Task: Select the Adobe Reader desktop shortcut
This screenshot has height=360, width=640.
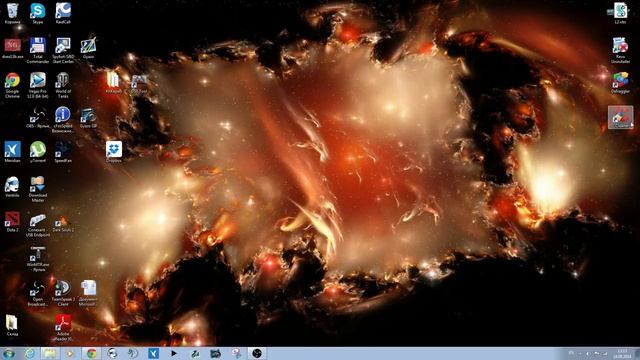Action: (63, 327)
